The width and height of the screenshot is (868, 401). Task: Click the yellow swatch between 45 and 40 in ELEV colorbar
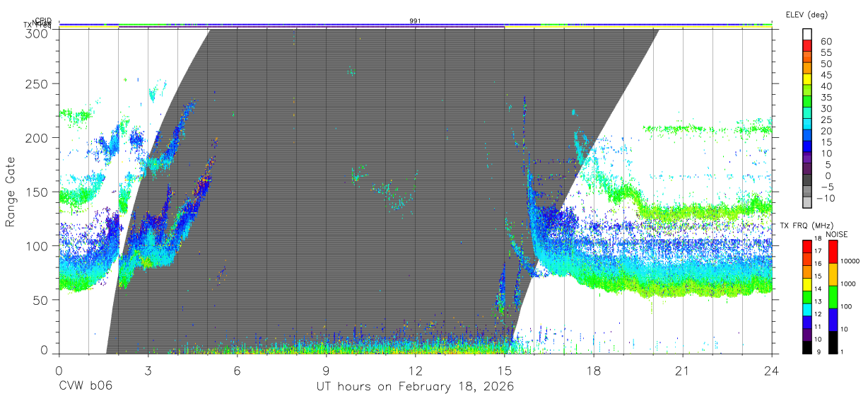point(808,79)
